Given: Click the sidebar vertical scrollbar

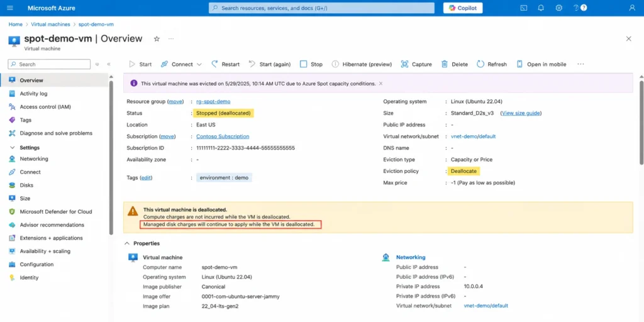Looking at the screenshot, I should [x=111, y=157].
